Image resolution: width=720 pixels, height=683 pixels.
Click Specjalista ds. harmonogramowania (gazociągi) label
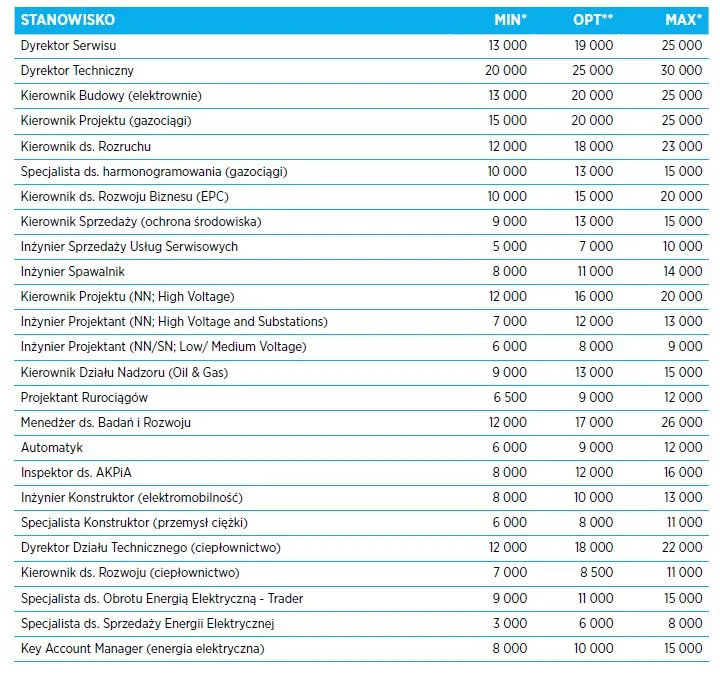coord(154,172)
